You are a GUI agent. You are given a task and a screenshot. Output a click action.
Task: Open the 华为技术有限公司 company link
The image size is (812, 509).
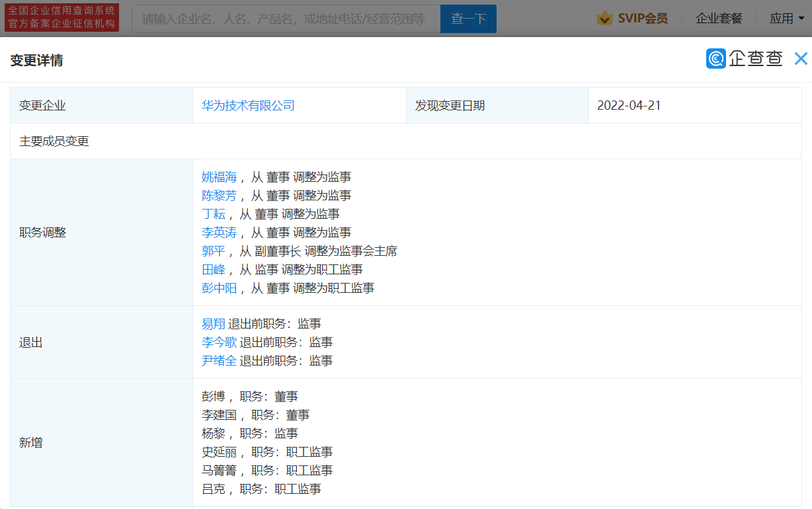[248, 106]
